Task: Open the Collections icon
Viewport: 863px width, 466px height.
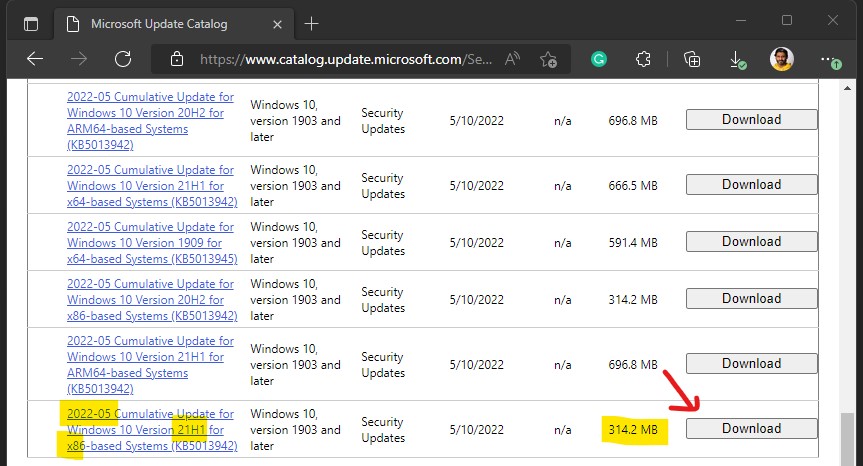Action: [692, 59]
